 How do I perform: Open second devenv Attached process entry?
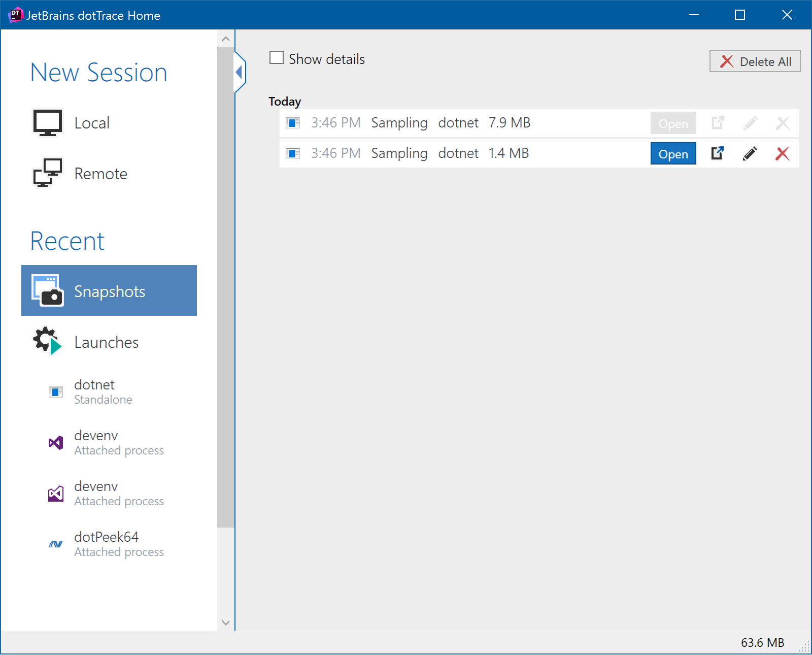pyautogui.click(x=109, y=494)
